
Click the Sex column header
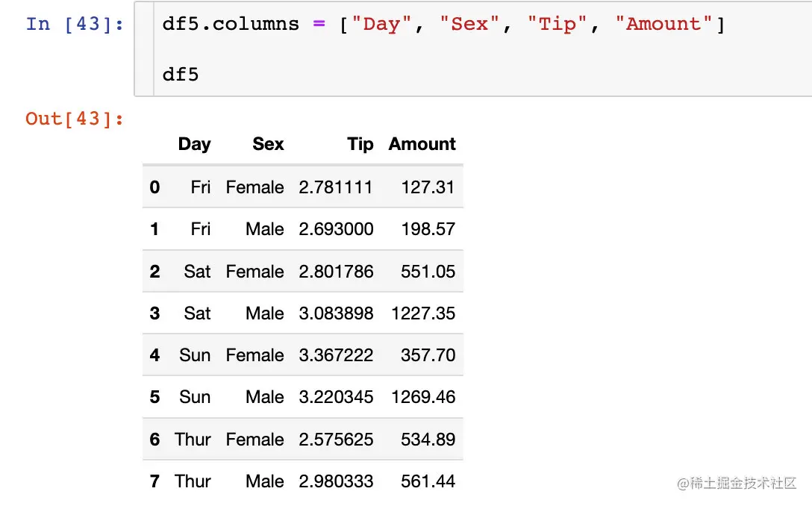(x=268, y=144)
